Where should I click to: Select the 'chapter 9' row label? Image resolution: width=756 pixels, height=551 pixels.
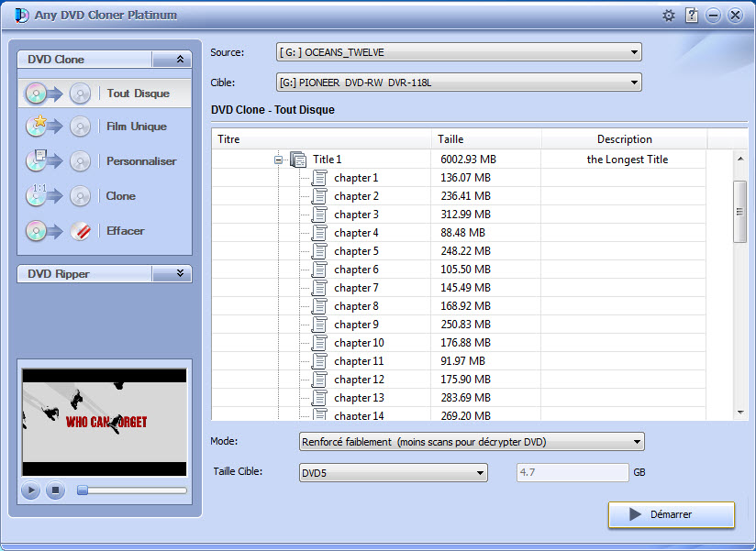(356, 325)
